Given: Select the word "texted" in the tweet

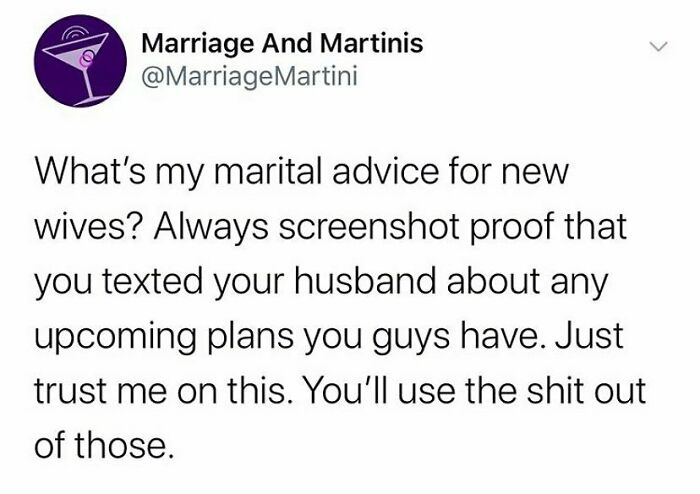Looking at the screenshot, I should (x=153, y=282).
